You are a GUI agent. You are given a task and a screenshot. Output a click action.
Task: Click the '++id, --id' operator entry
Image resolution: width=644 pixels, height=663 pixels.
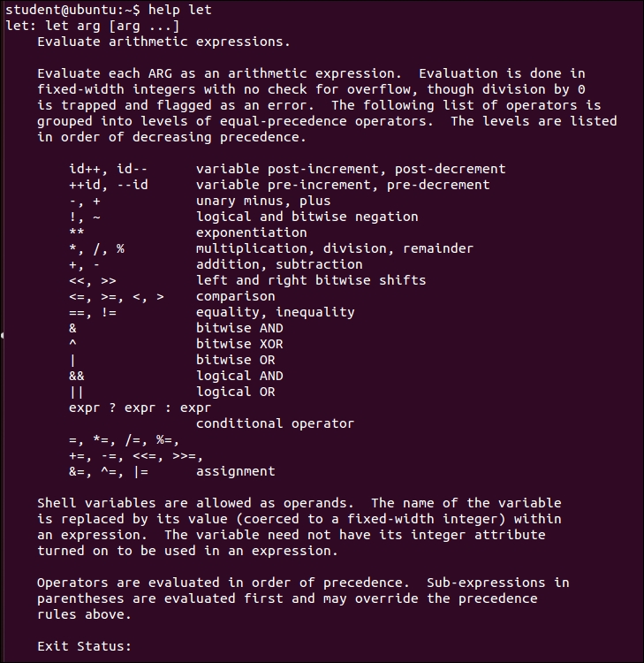click(x=109, y=185)
